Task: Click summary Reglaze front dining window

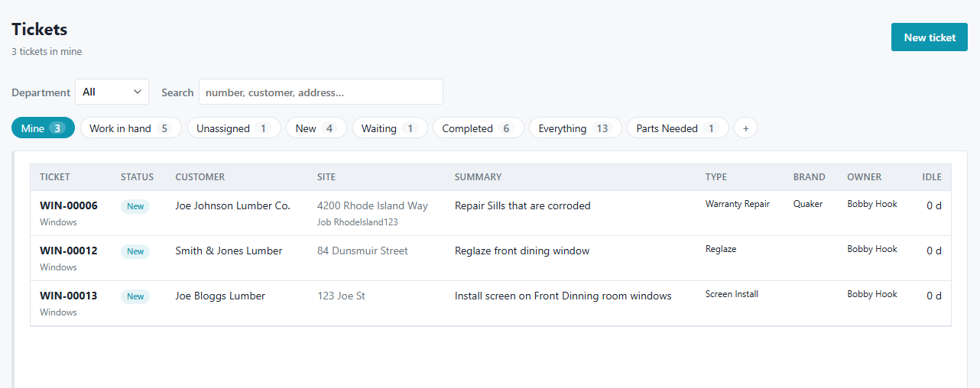Action: coord(522,251)
